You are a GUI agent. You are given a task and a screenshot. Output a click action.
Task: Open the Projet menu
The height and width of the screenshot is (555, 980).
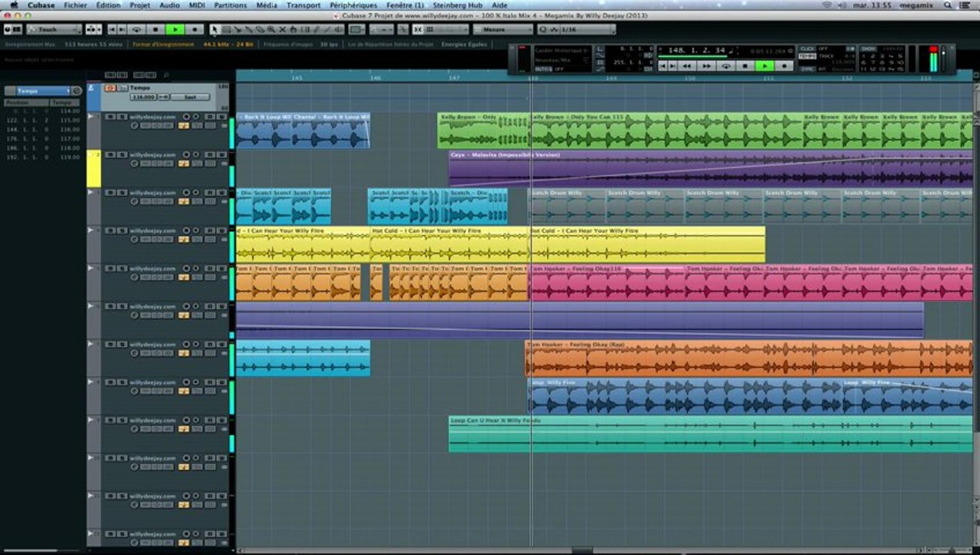point(139,5)
